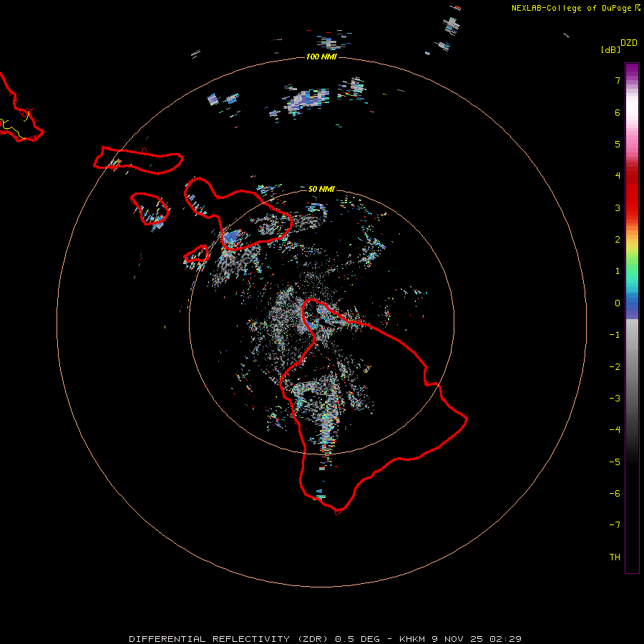Screen dimensions: 644x644
Task: Click the [dB] unit label
Action: [611, 49]
